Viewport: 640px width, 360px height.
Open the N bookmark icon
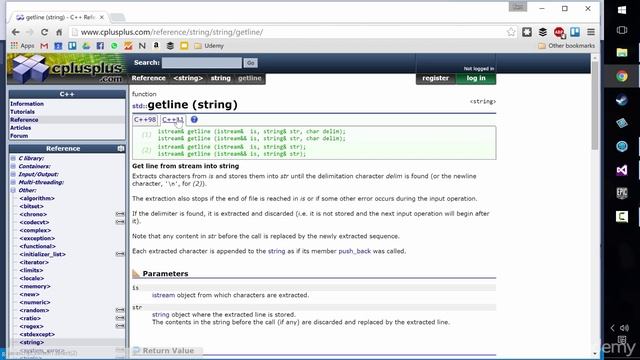click(142, 46)
